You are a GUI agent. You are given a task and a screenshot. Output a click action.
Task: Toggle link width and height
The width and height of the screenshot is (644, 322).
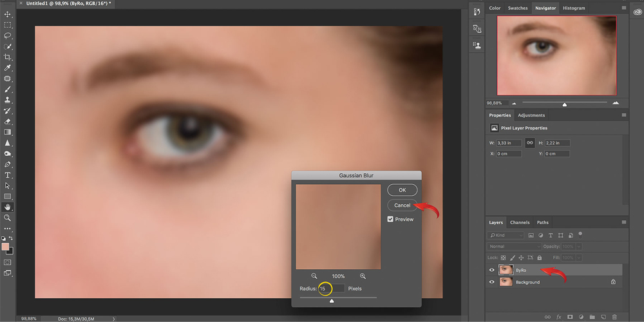(x=529, y=143)
